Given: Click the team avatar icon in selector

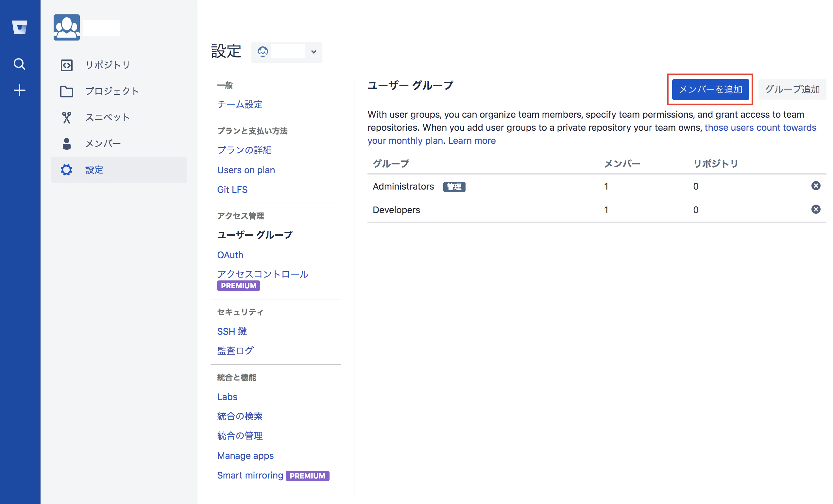Looking at the screenshot, I should click(x=263, y=51).
